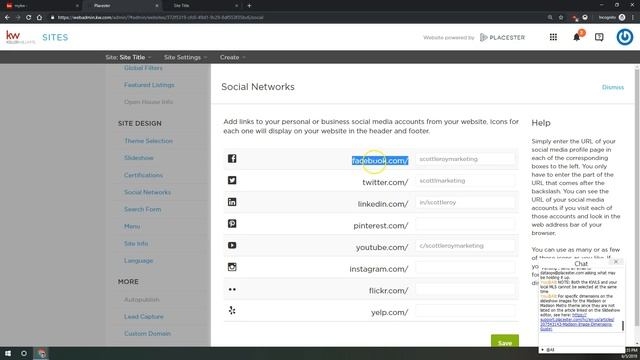Open Language settings in sidebar
The width and height of the screenshot is (640, 360).
pyautogui.click(x=138, y=261)
